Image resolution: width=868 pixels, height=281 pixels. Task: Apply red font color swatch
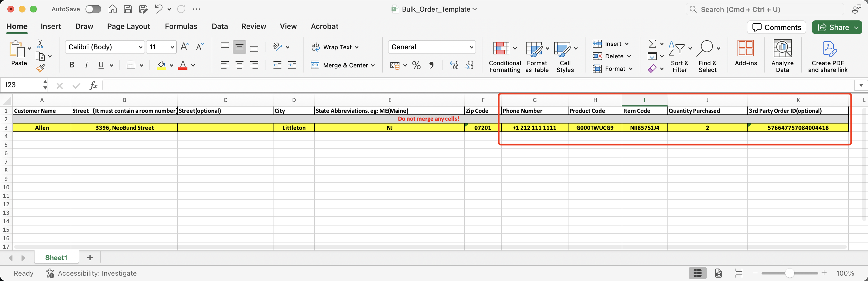pyautogui.click(x=183, y=65)
